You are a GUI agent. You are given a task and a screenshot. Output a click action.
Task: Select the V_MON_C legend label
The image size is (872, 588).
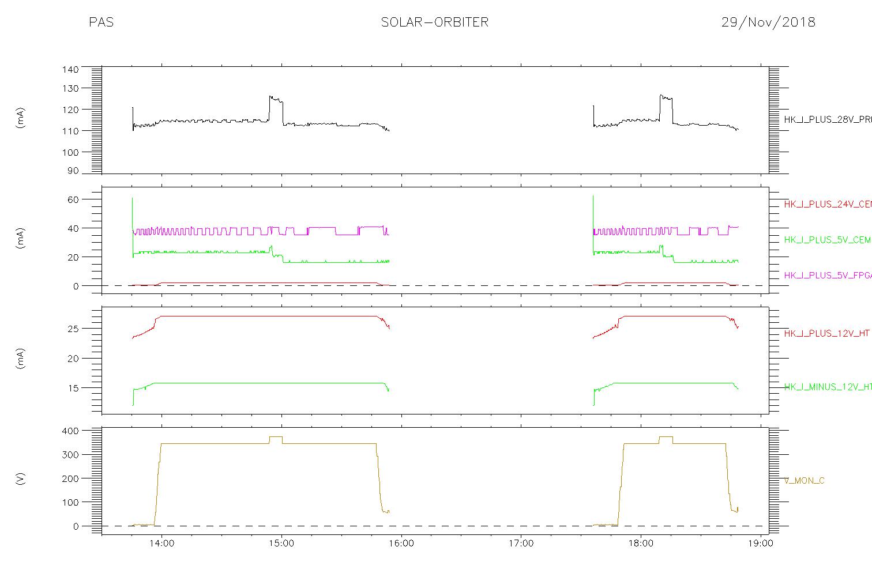pos(804,480)
